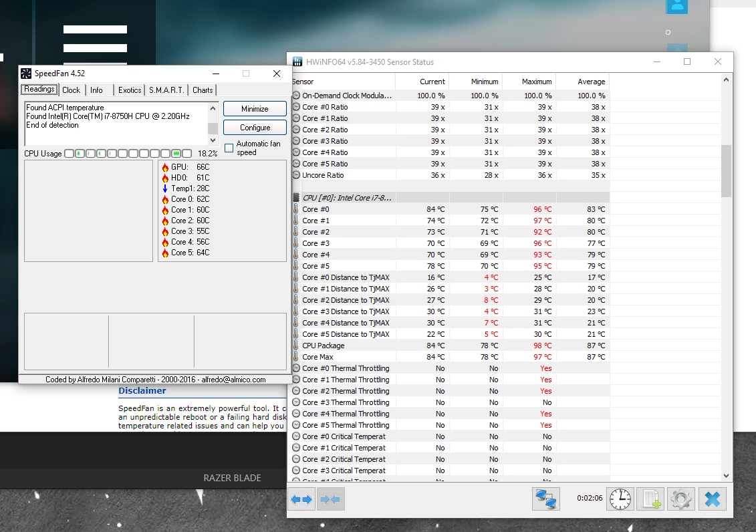The height and width of the screenshot is (532, 756).
Task: Click SpeedFan log scroll down arrow
Action: (x=213, y=140)
